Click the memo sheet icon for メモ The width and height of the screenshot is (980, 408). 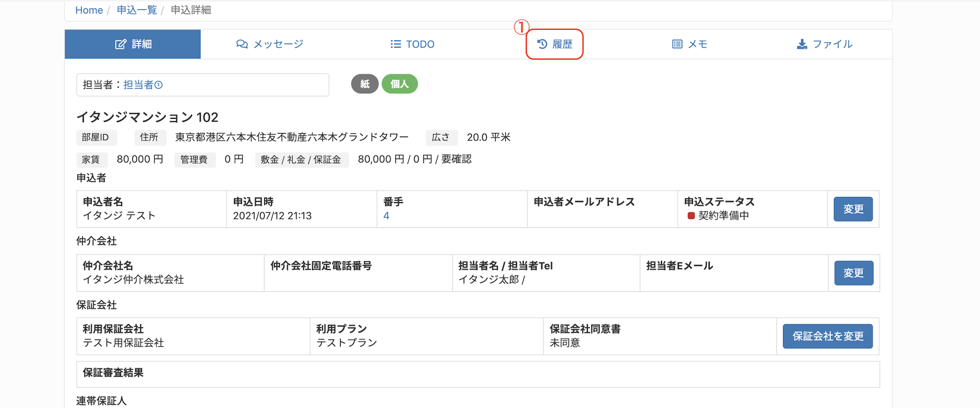tap(677, 44)
